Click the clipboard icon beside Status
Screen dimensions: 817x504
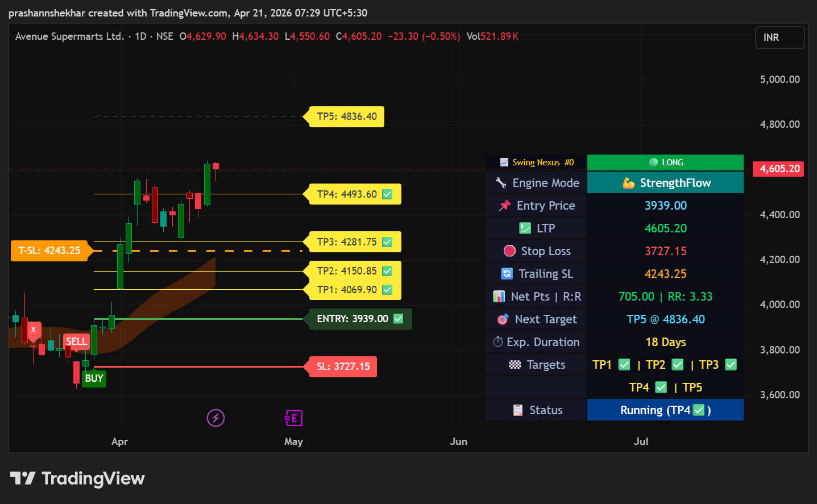517,410
